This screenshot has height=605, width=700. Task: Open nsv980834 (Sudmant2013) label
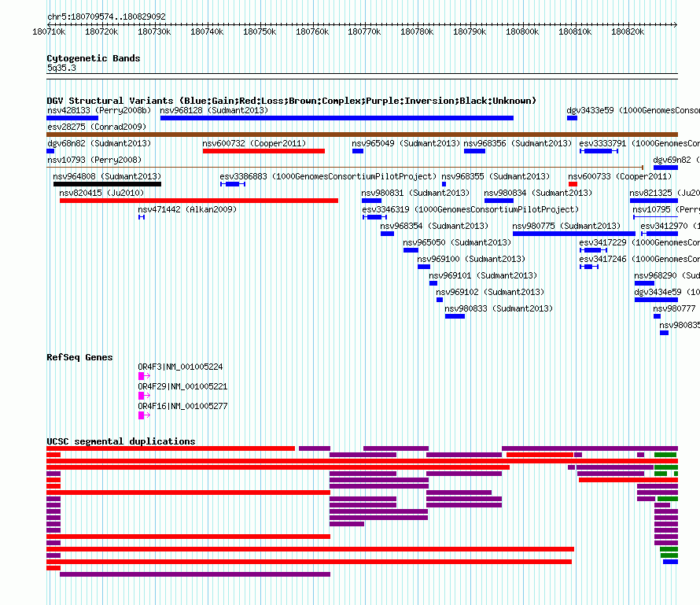pyautogui.click(x=538, y=193)
